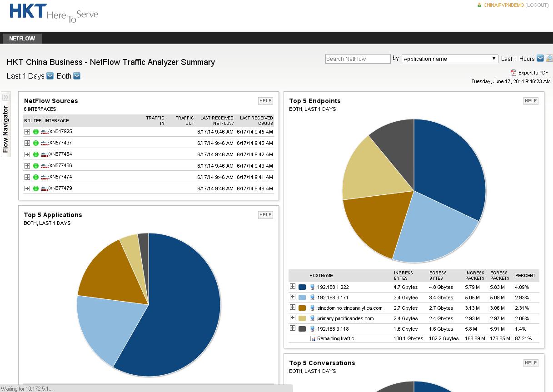Expand endpoint sinodomino.sinoanalytica.com row
The height and width of the screenshot is (392, 553).
[x=293, y=308]
